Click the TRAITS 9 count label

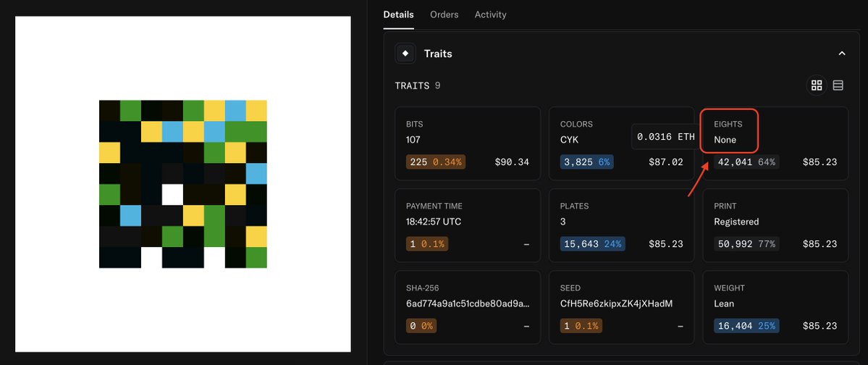tap(418, 86)
